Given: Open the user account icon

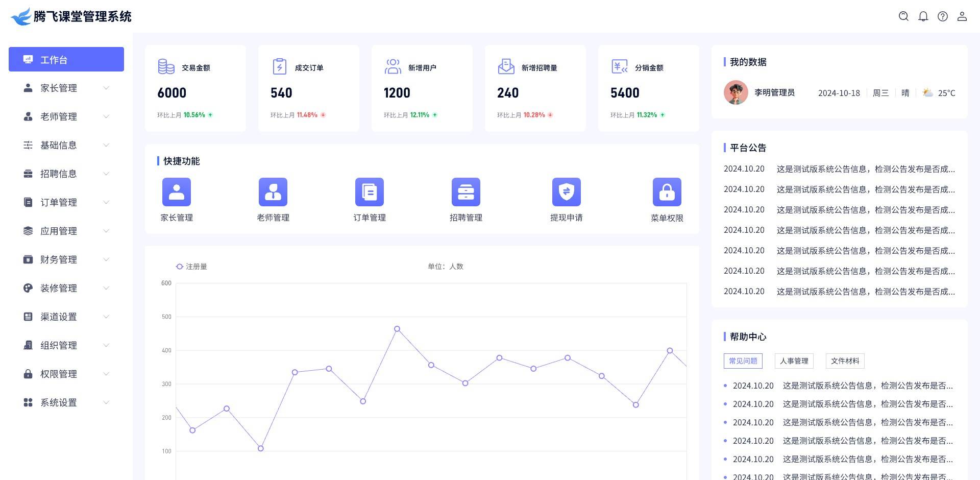Looking at the screenshot, I should click(x=962, y=16).
